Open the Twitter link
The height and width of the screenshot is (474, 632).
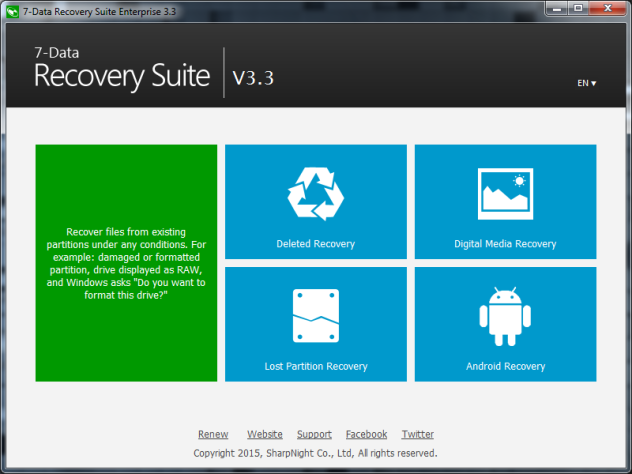tap(418, 434)
